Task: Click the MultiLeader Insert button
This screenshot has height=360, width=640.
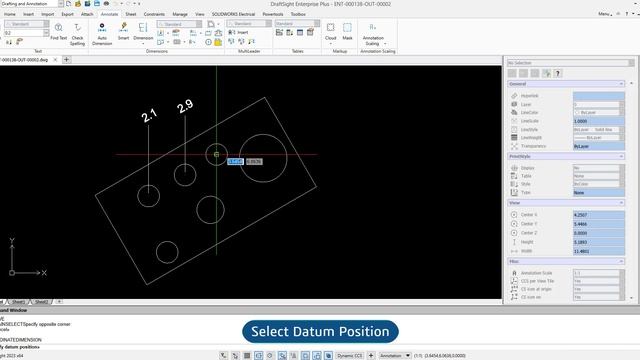Action: (238, 32)
